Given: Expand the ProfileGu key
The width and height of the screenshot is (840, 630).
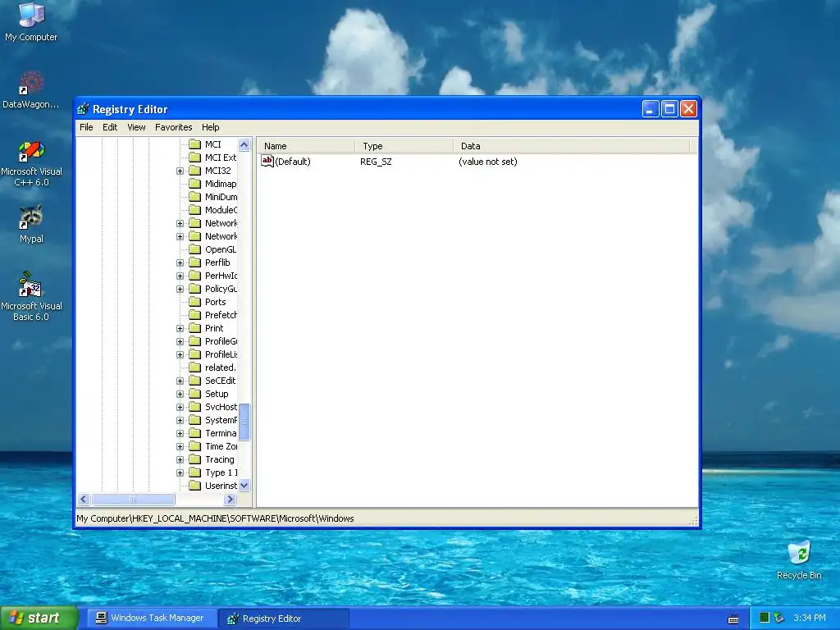Looking at the screenshot, I should pos(180,342).
